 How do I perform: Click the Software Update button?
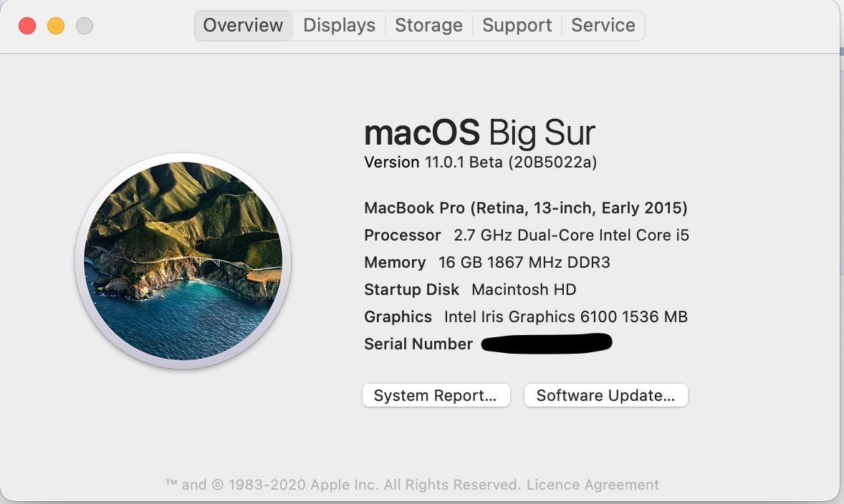click(x=605, y=395)
